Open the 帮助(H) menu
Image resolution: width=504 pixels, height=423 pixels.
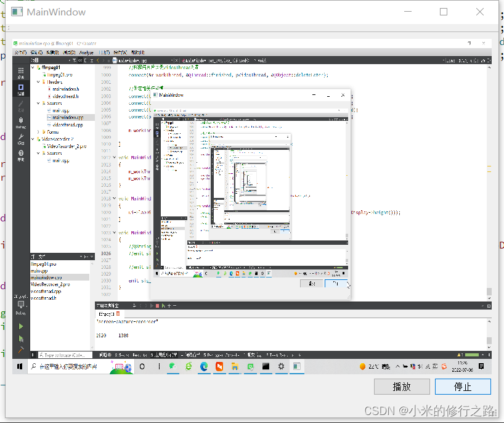coord(138,52)
